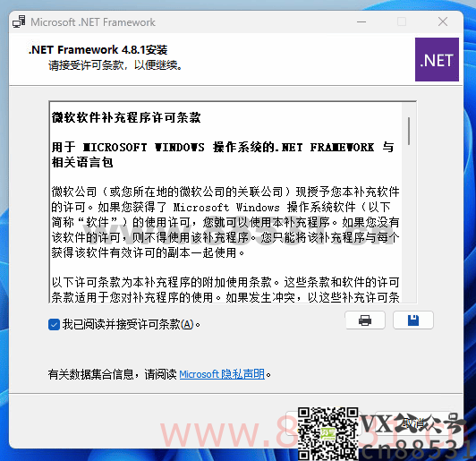Open the Microsoft 隐私声明 link
This screenshot has width=476, height=461.
(222, 374)
